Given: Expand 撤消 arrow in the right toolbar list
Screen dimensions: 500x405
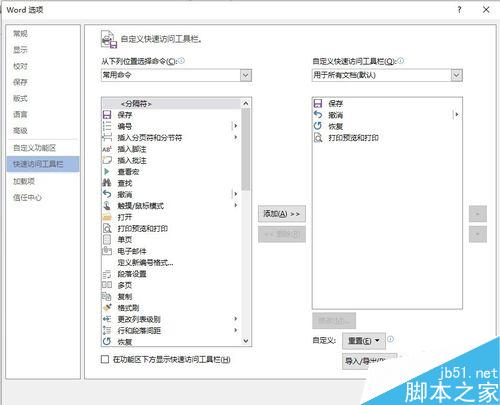Looking at the screenshot, I should [x=457, y=115].
